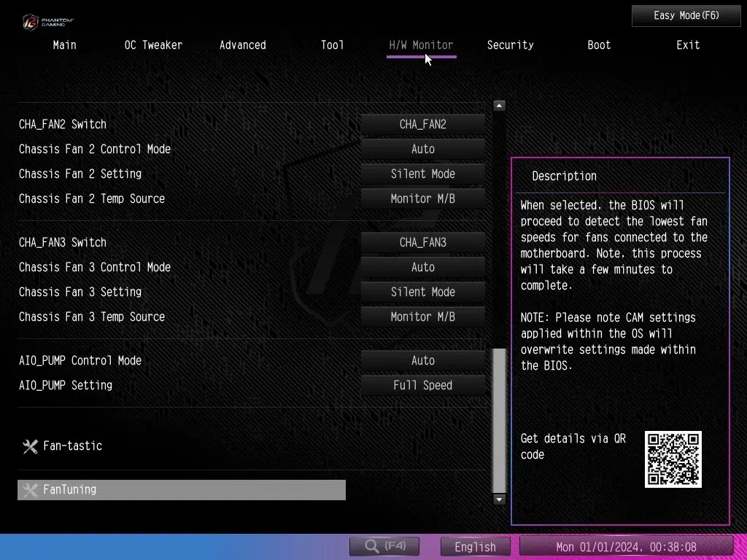Open CHA_FAN2 Switch dropdown
Viewport: 747px width, 560px height.
423,125
